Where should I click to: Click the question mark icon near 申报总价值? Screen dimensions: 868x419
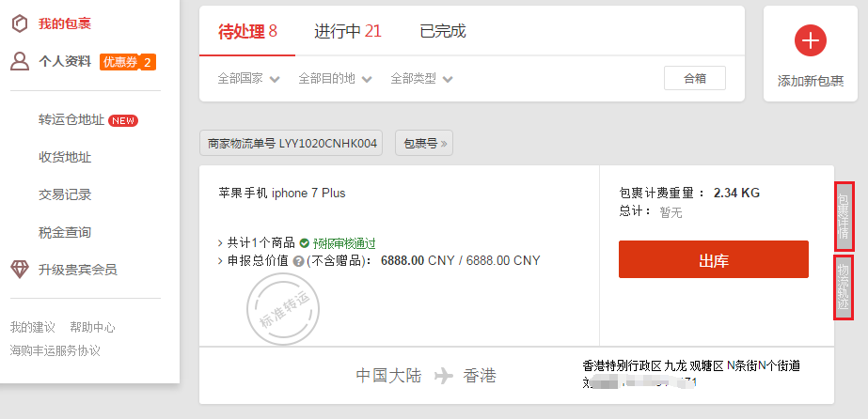[298, 261]
